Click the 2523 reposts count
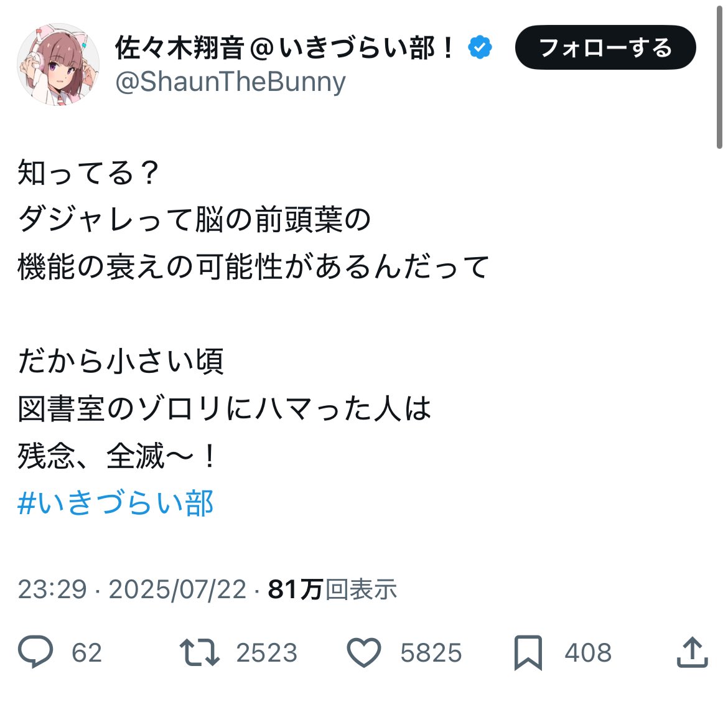The image size is (728, 704). (x=266, y=652)
